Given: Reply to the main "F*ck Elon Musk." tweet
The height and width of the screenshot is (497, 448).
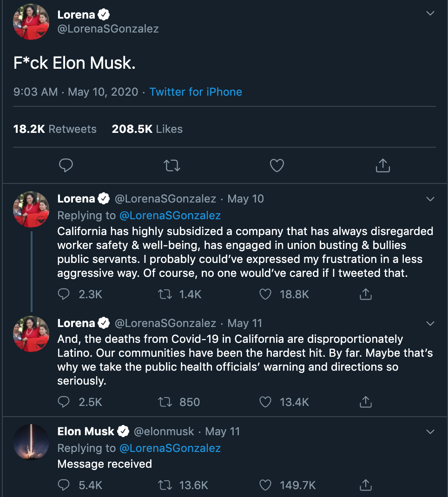Looking at the screenshot, I should (66, 165).
